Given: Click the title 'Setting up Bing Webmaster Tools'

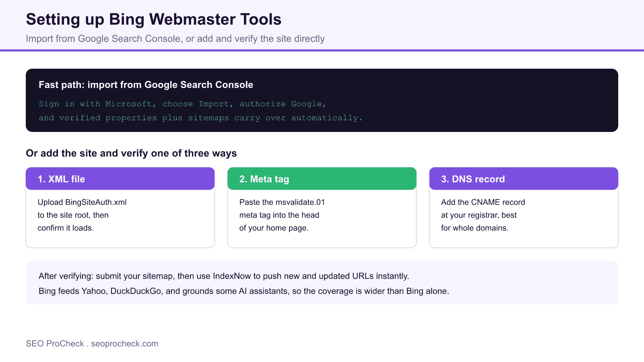Looking at the screenshot, I should click(x=153, y=19).
